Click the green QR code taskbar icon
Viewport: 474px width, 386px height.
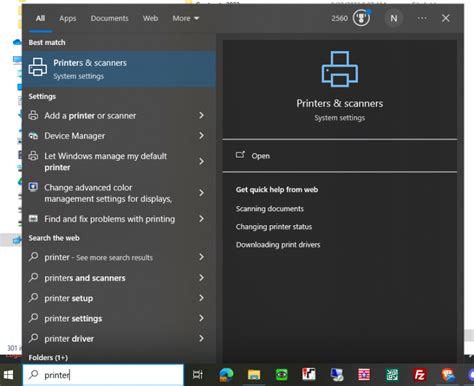(x=392, y=375)
